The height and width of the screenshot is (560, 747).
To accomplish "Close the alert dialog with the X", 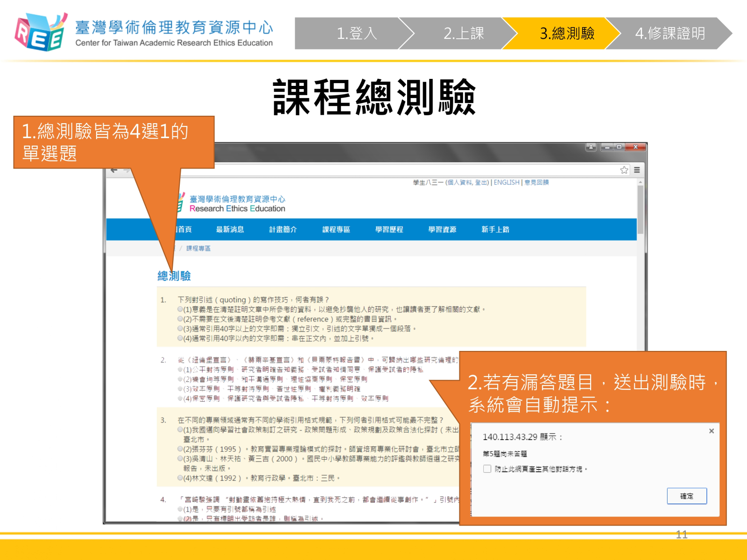I will pyautogui.click(x=711, y=431).
